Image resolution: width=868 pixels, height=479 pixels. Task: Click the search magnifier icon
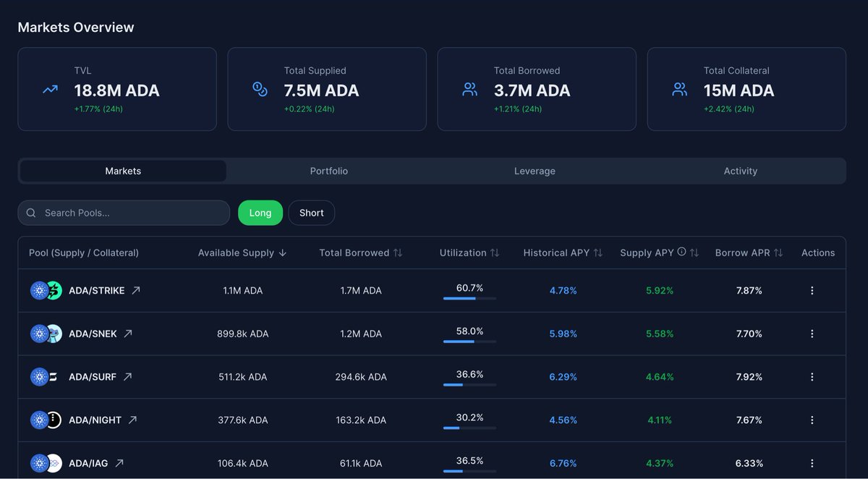click(31, 213)
